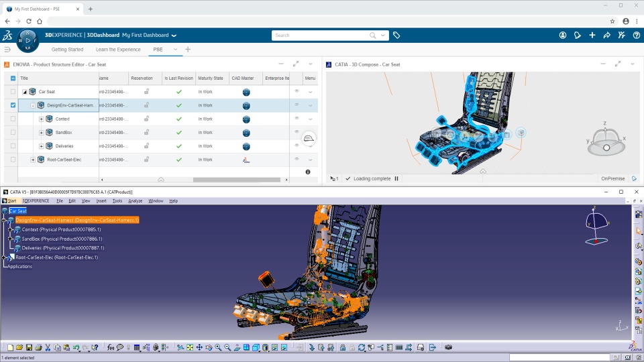Select Deliveries in CATIA specification tree

point(63,248)
